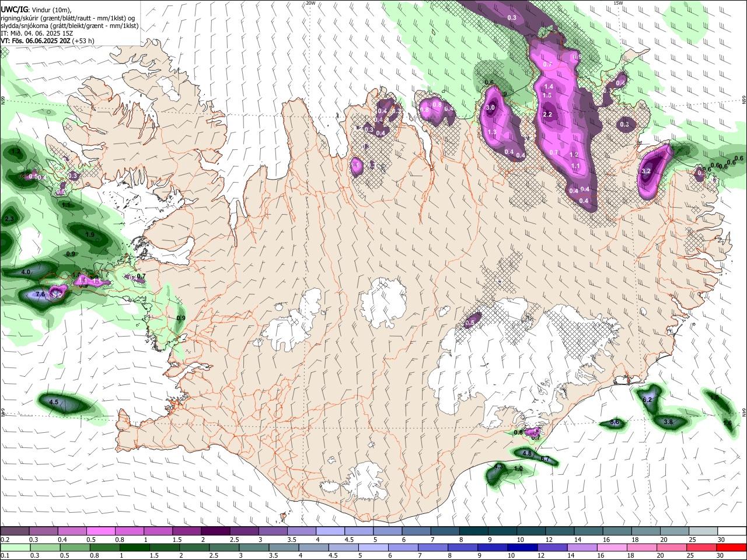Click the 1.4 value in the northern snowfall band
747x560 pixels.
(x=549, y=86)
